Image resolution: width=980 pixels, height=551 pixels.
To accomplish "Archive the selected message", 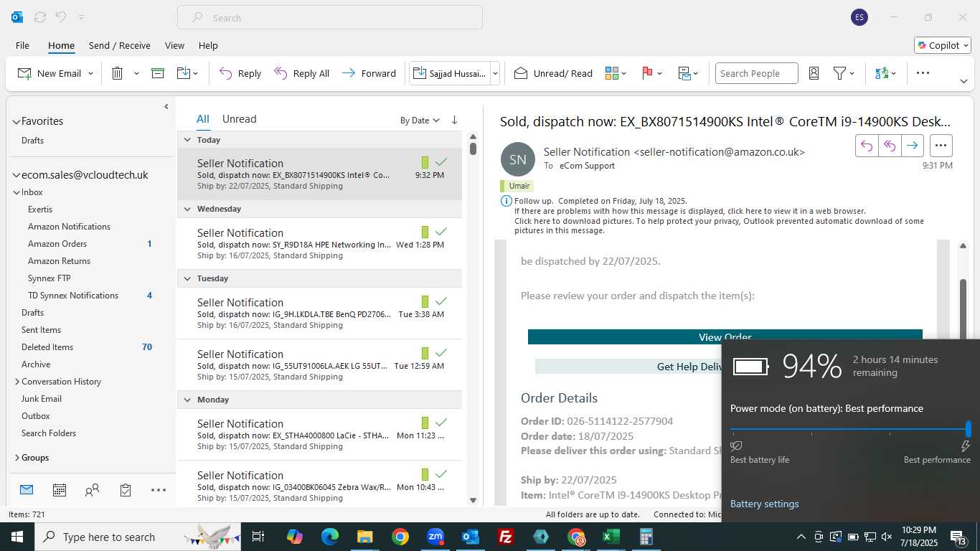I will pyautogui.click(x=158, y=73).
